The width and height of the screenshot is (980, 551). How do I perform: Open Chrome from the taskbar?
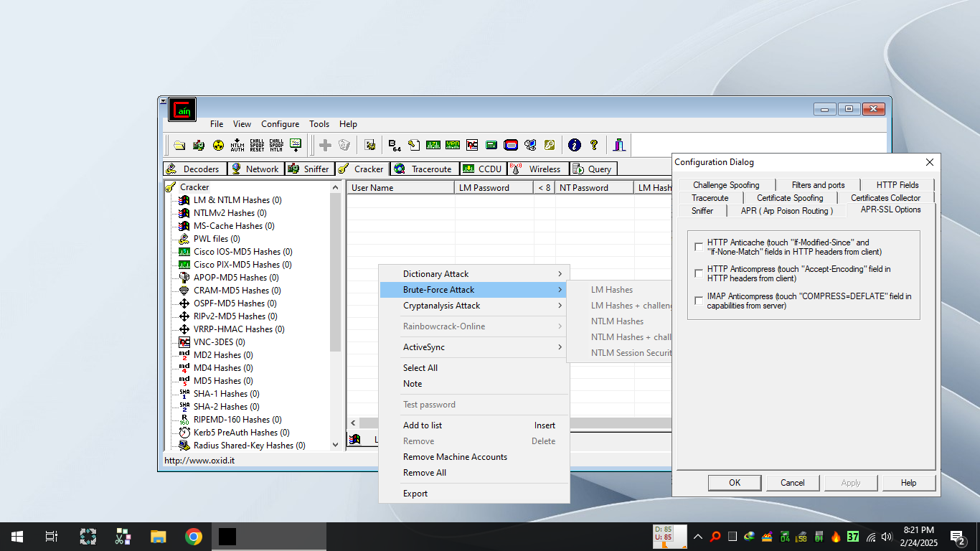(x=193, y=537)
